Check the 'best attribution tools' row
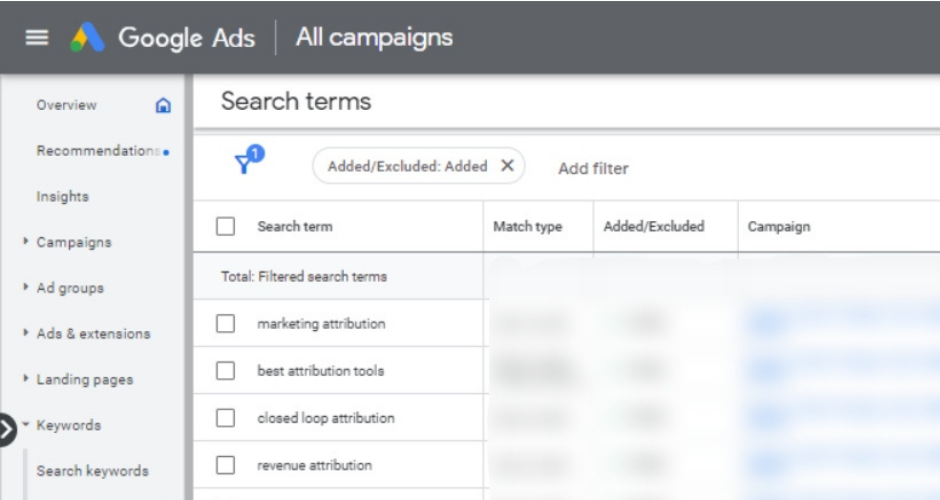 click(x=226, y=371)
